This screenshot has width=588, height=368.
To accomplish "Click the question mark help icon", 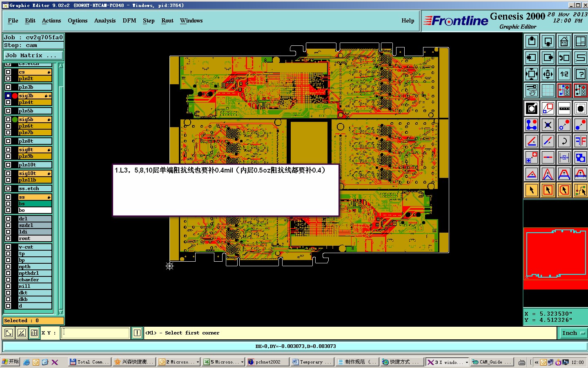I will tap(581, 74).
